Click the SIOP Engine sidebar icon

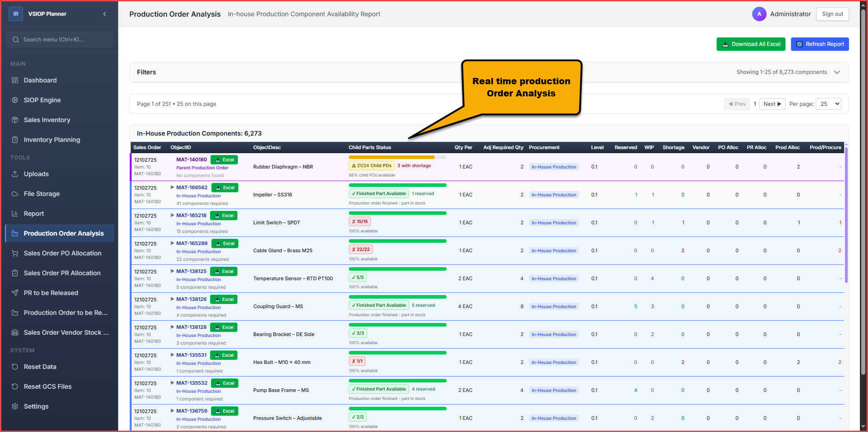(15, 100)
